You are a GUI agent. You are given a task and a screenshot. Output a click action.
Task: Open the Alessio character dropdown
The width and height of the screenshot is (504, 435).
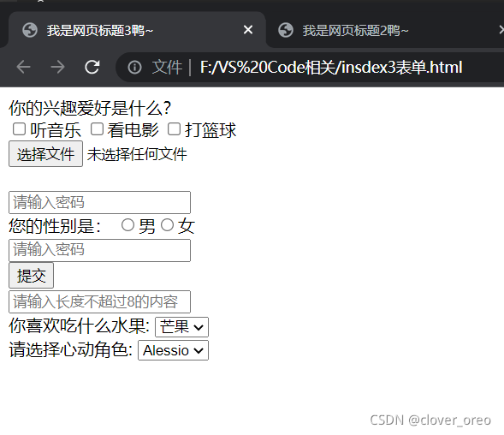tap(173, 350)
